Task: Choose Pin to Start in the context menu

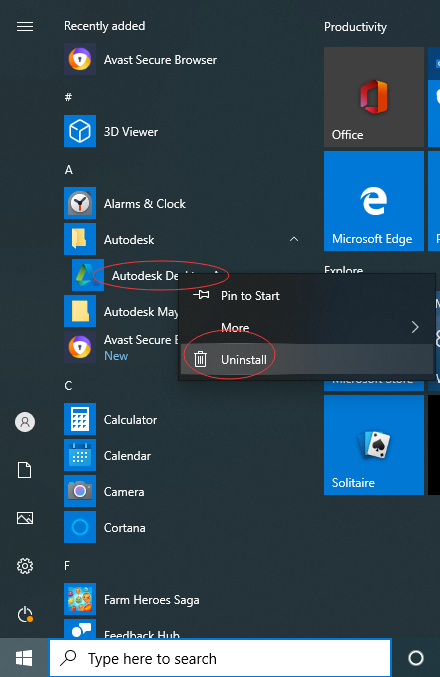Action: pos(307,296)
